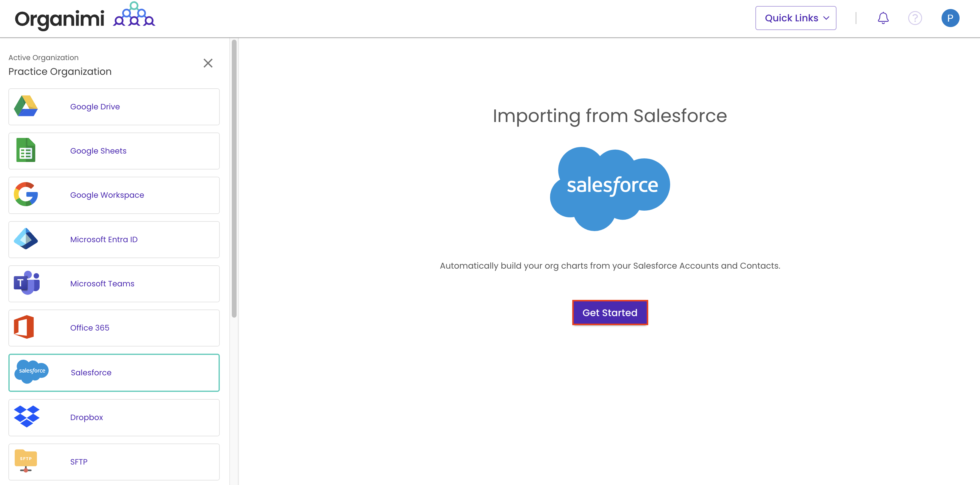980x485 pixels.
Task: Open the user profile avatar
Action: [950, 18]
